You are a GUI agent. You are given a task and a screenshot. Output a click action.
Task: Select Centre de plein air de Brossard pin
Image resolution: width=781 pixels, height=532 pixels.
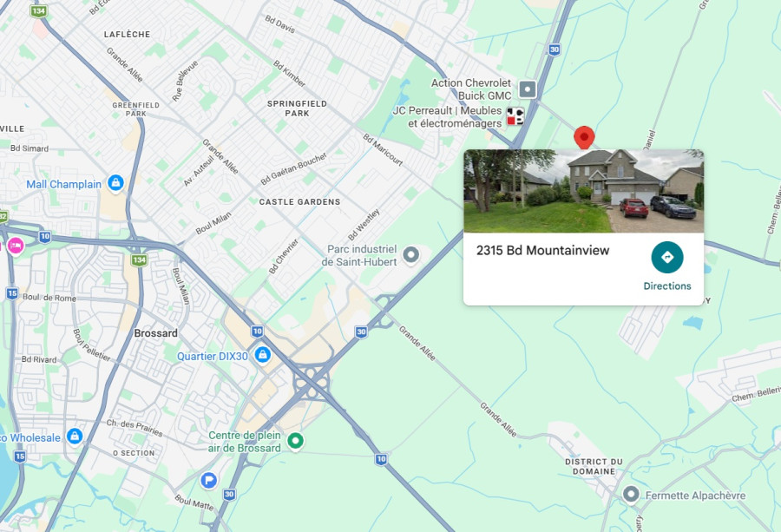click(x=295, y=441)
